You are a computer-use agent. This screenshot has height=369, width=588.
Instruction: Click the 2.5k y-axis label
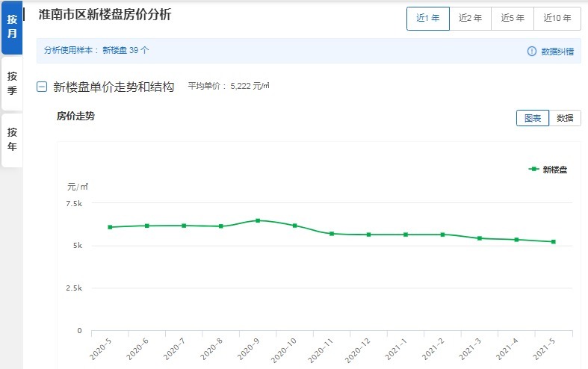pos(74,288)
